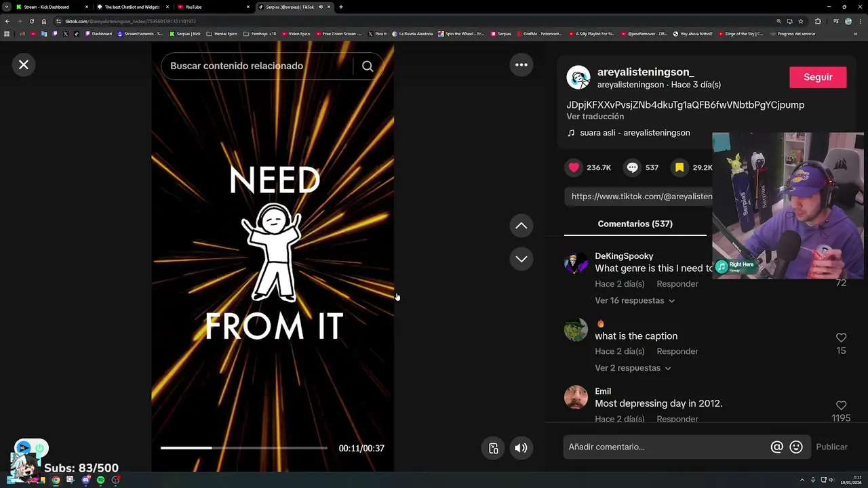Reply to the 'what is the caption' comment
868x488 pixels.
tap(677, 351)
